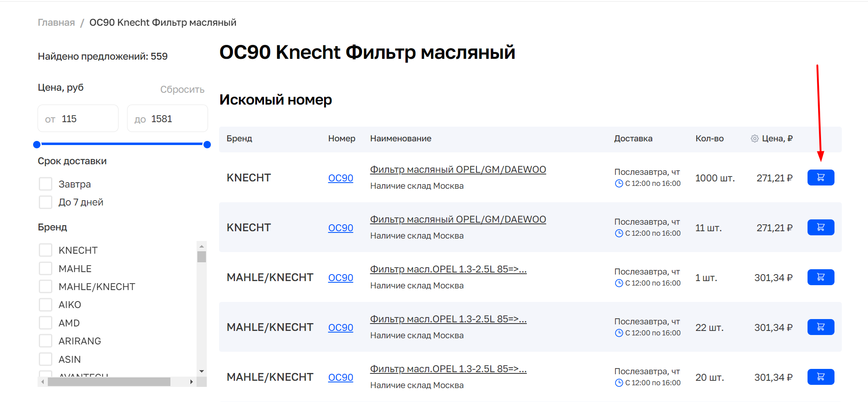Open price settings gear icon
Image resolution: width=868 pixels, height=402 pixels.
(754, 138)
